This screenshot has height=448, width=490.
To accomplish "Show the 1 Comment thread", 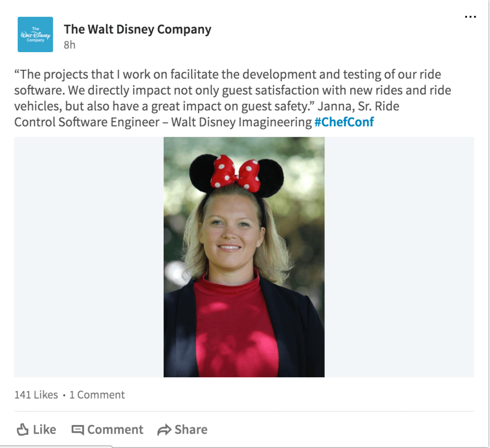I will (x=97, y=395).
